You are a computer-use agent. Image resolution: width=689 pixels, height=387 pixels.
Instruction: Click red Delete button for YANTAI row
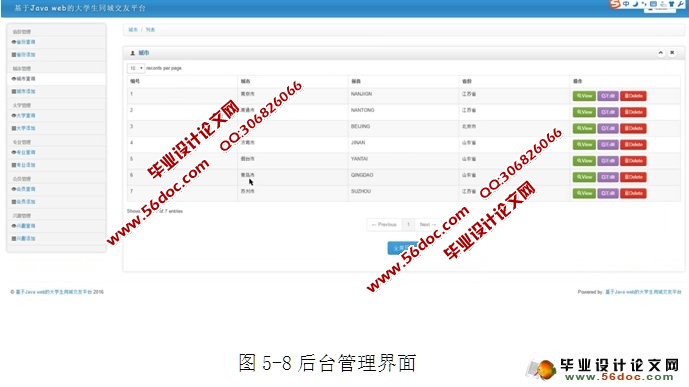633,161
